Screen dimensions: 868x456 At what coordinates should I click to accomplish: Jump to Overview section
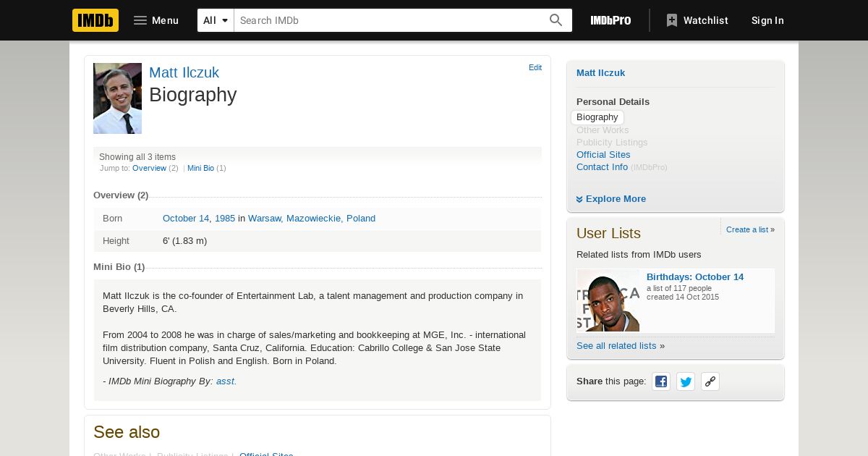149,168
